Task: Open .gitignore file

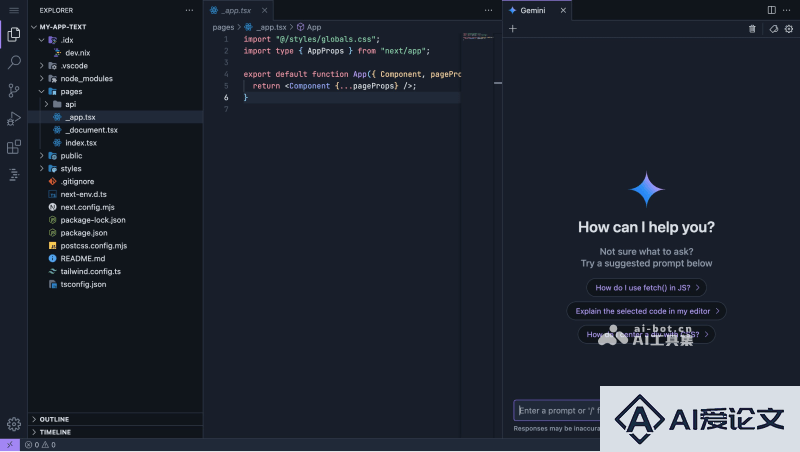Action: tap(77, 182)
